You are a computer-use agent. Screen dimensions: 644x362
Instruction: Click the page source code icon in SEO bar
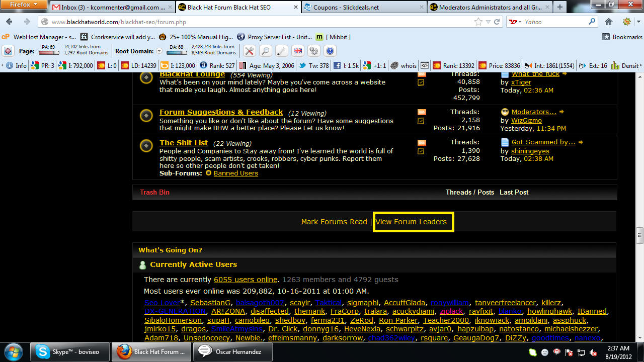coord(425,65)
